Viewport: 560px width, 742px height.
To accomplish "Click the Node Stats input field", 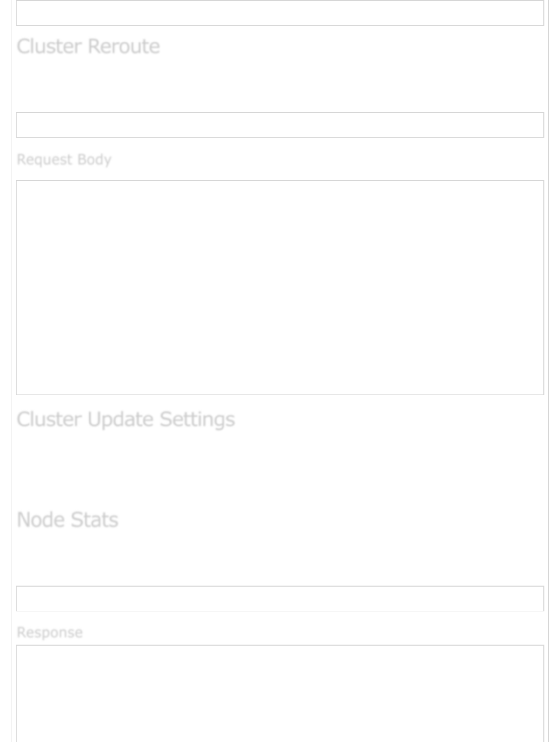I will pyautogui.click(x=280, y=599).
